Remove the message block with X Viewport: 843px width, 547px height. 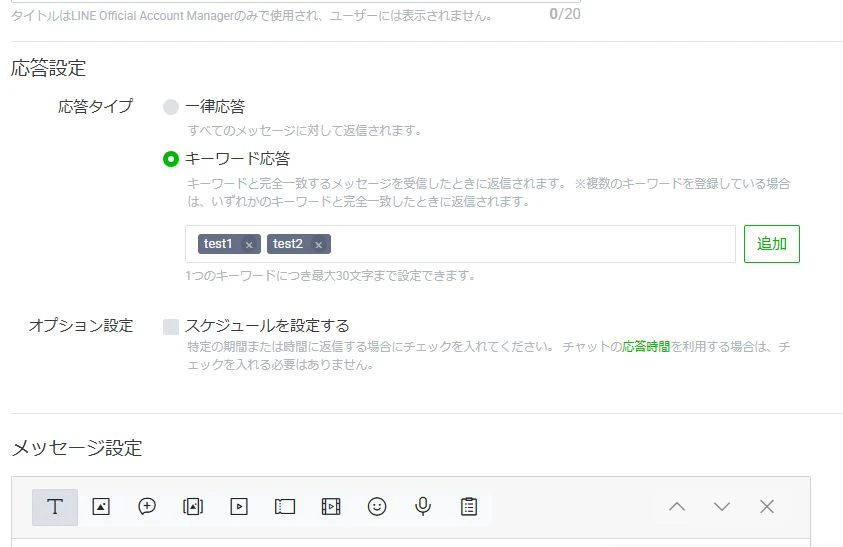coord(767,507)
